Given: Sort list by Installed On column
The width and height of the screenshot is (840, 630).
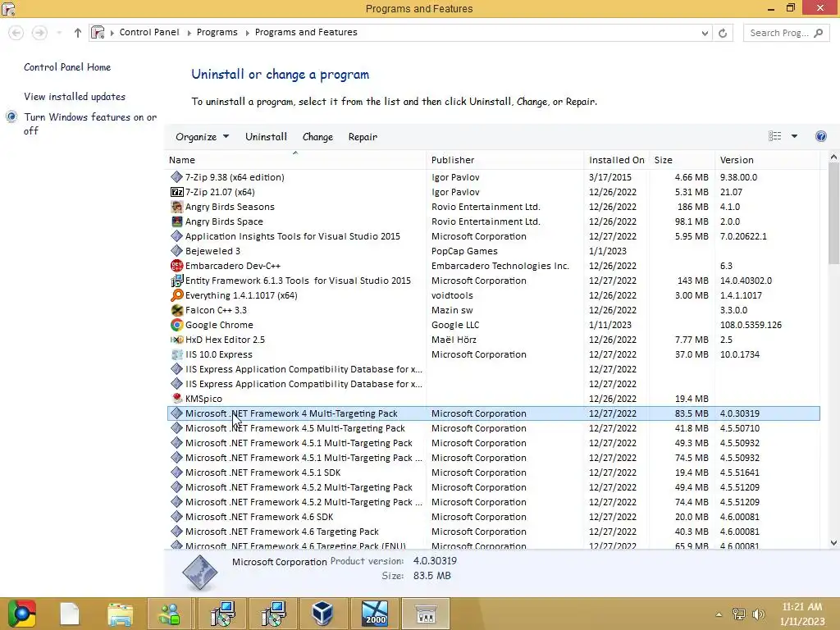Looking at the screenshot, I should pos(617,160).
